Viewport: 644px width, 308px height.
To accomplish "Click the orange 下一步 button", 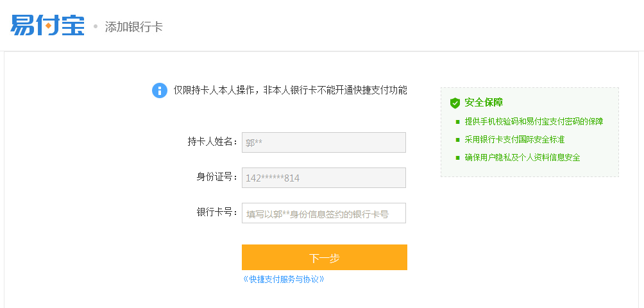I will [x=325, y=257].
